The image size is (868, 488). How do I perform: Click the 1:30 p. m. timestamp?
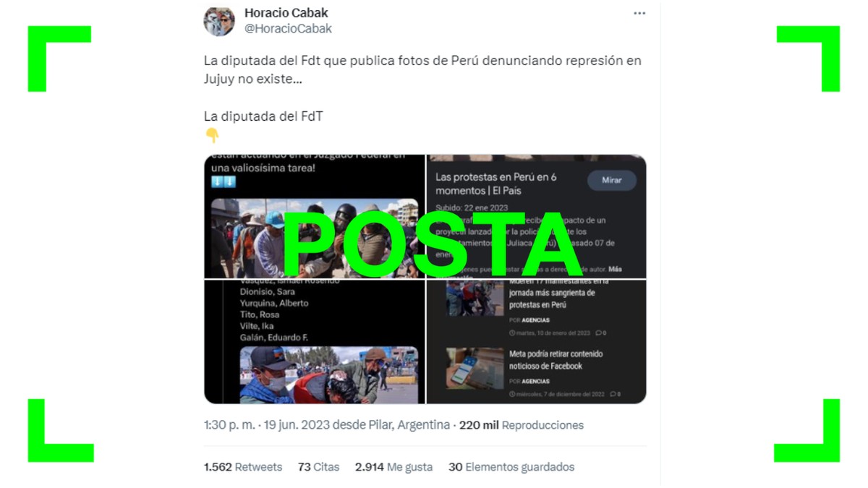[x=229, y=425]
